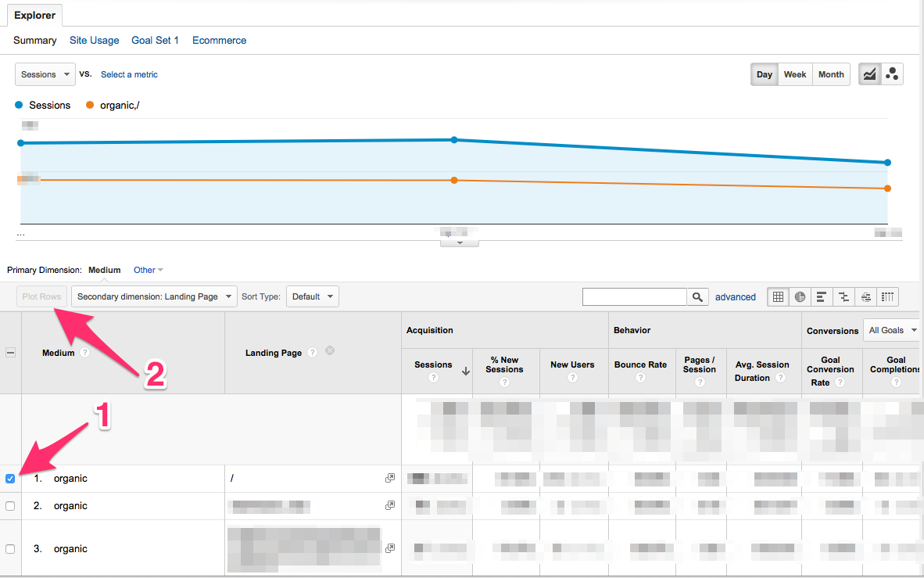
Task: Click the Plot Rows button
Action: point(41,296)
